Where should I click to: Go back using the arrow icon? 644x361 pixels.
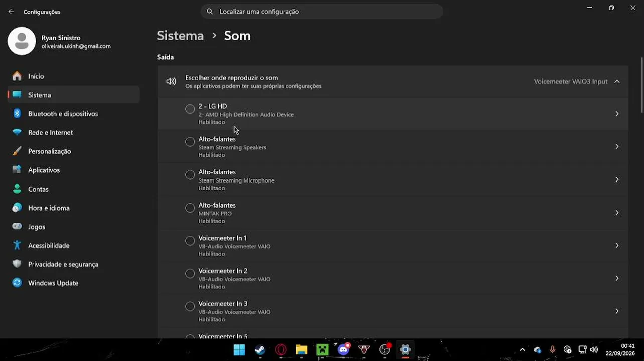point(11,12)
